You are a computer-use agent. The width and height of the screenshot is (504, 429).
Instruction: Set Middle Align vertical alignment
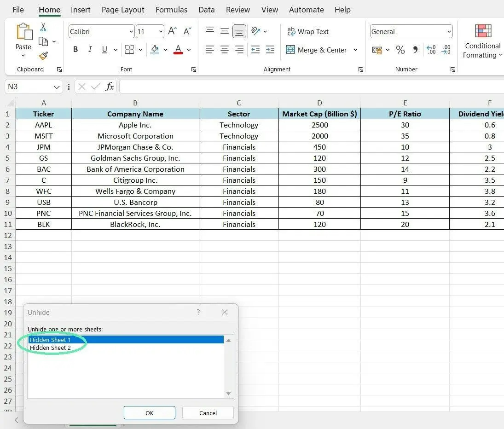(x=225, y=31)
